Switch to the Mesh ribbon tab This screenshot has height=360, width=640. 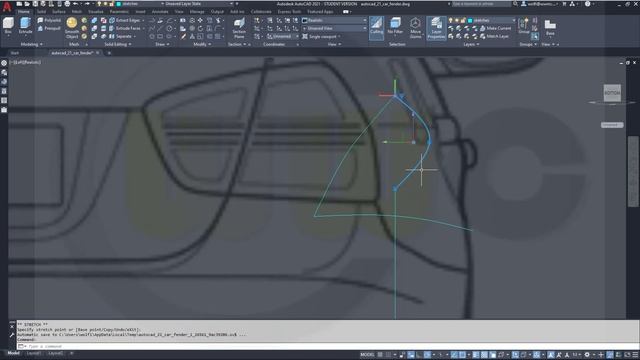(77, 11)
